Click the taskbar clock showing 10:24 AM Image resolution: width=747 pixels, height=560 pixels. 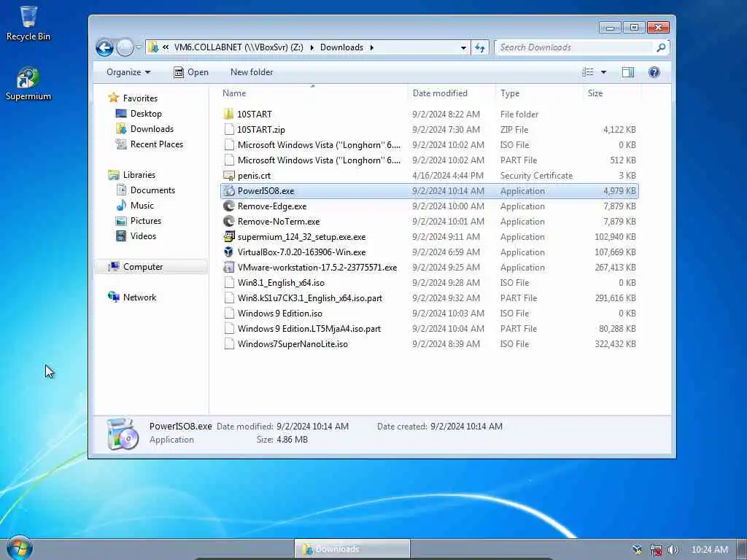pyautogui.click(x=709, y=550)
